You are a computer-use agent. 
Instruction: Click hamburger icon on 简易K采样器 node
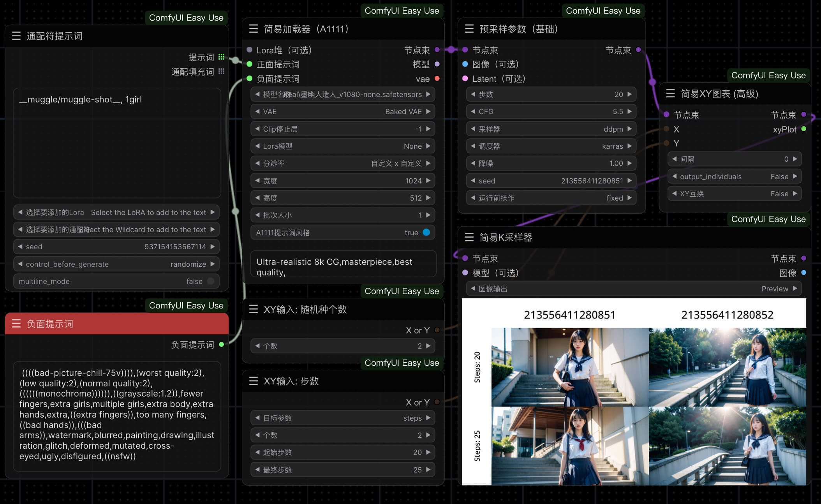coord(469,237)
